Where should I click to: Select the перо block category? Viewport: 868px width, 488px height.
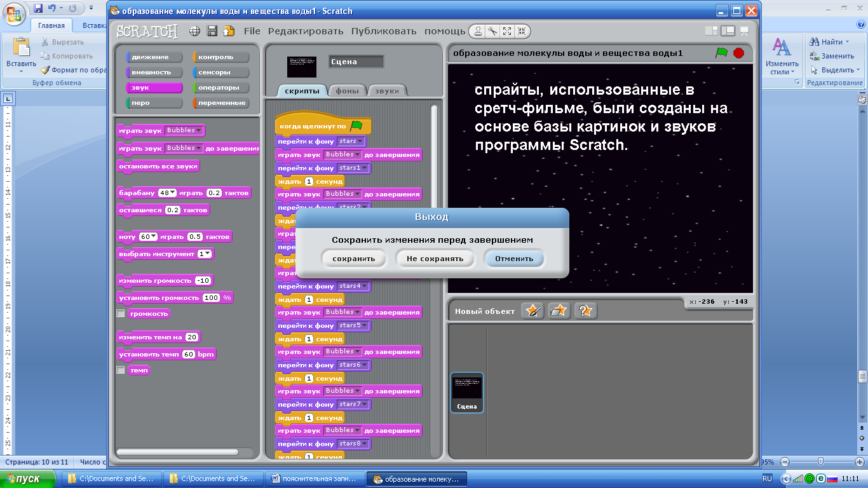tap(154, 103)
